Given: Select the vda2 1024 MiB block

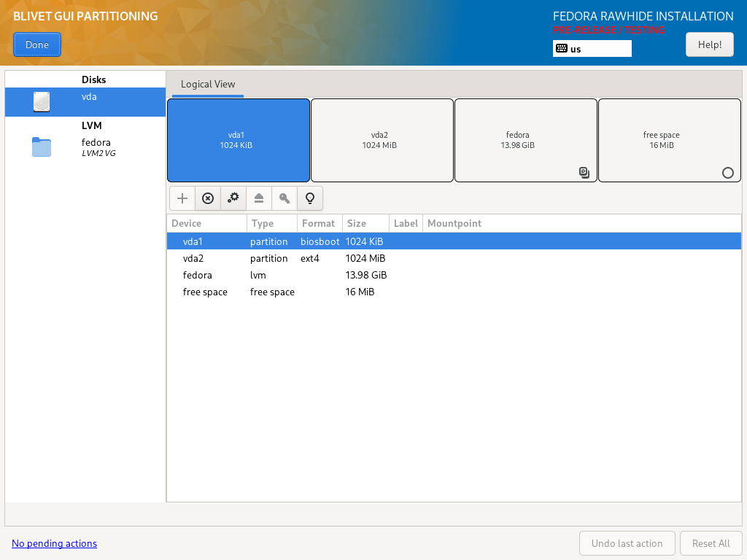Looking at the screenshot, I should point(382,141).
